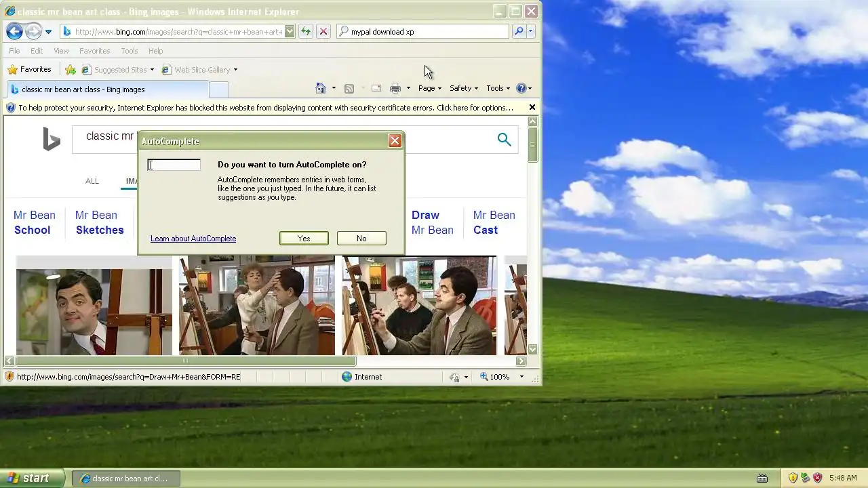Open the File menu
Image resolution: width=868 pixels, height=488 pixels.
[14, 51]
